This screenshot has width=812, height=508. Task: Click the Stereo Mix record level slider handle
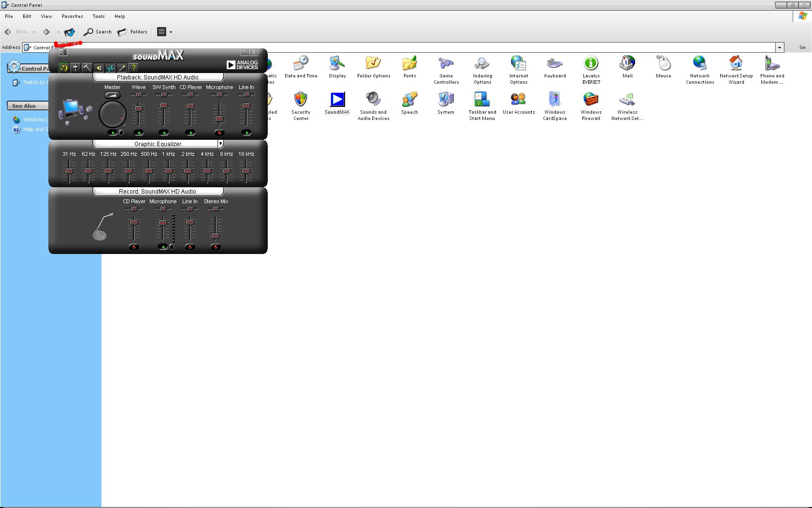(x=216, y=236)
